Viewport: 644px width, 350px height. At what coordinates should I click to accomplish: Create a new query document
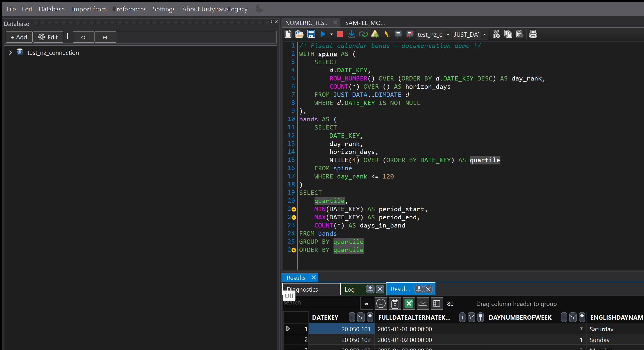(288, 34)
